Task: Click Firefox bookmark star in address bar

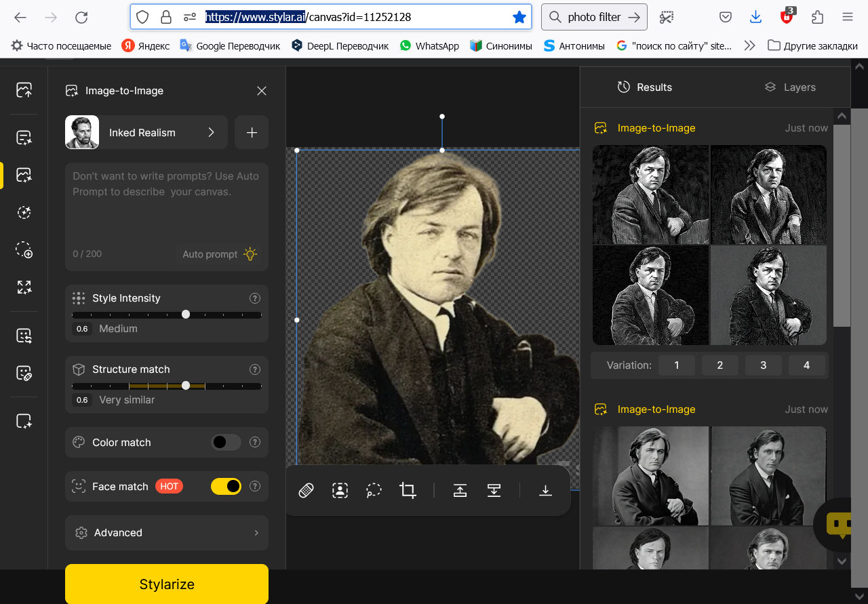Action: 519,17
